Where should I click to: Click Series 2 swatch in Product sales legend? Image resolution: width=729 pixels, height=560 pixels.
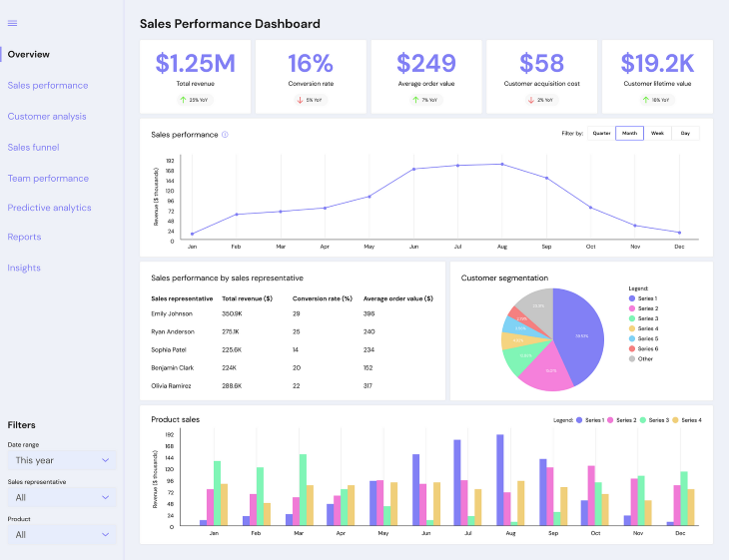pos(610,420)
